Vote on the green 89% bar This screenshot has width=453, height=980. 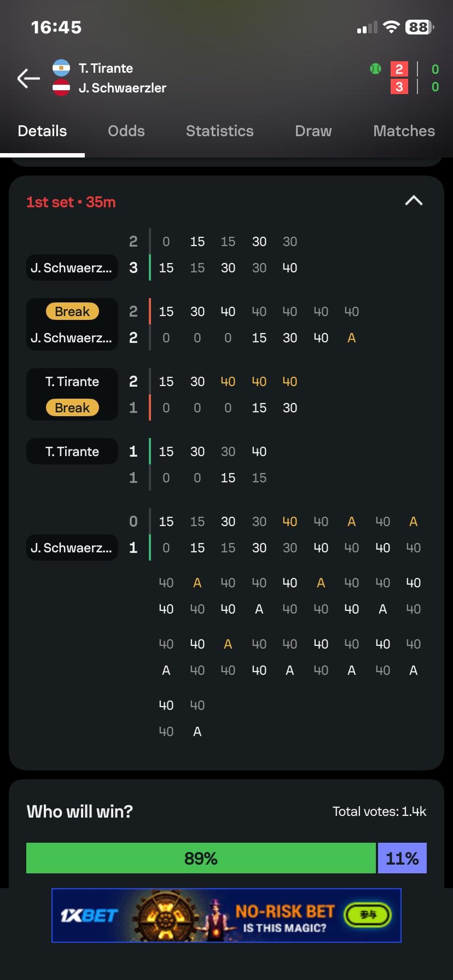[201, 858]
